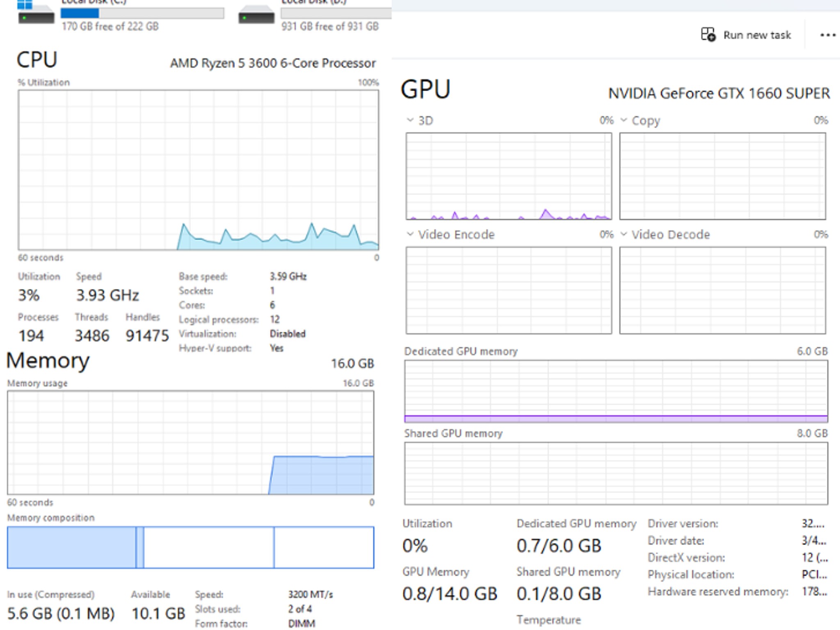
Task: Expand the Copy engine dropdown
Action: pyautogui.click(x=623, y=120)
